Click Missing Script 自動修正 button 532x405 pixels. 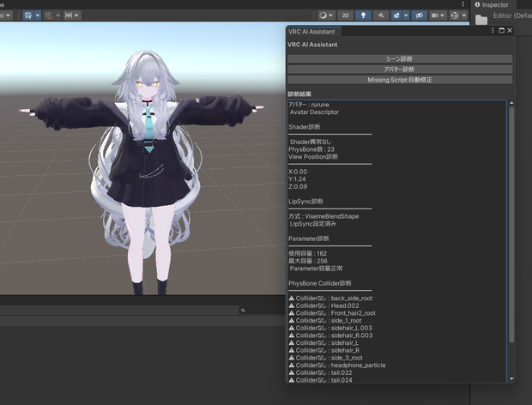[x=400, y=80]
